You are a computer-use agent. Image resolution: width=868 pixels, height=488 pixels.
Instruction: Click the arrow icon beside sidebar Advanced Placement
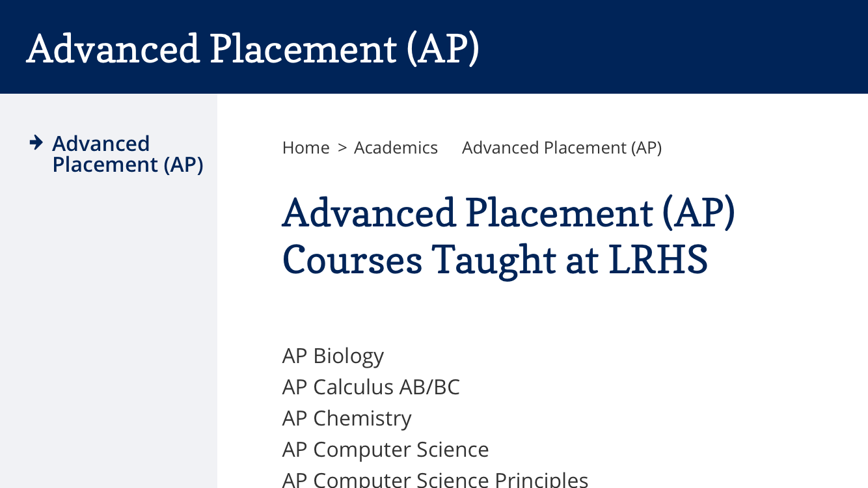(36, 142)
